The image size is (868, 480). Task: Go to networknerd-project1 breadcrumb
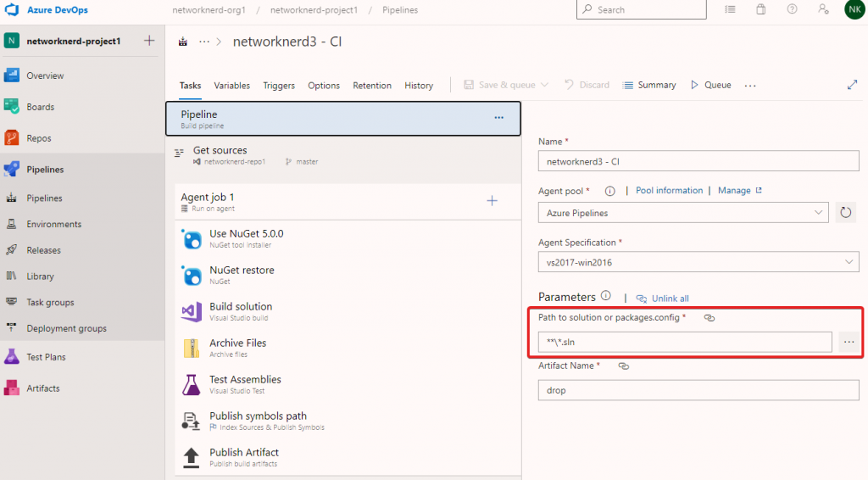point(314,10)
